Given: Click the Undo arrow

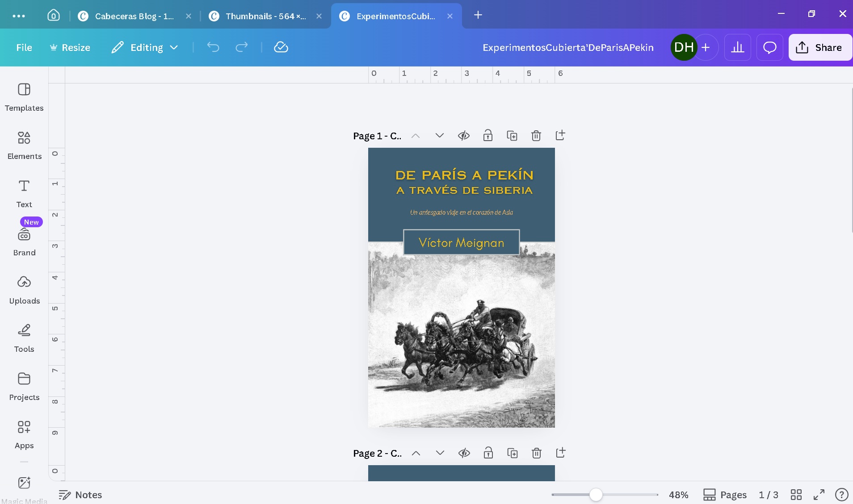Looking at the screenshot, I should click(x=213, y=47).
